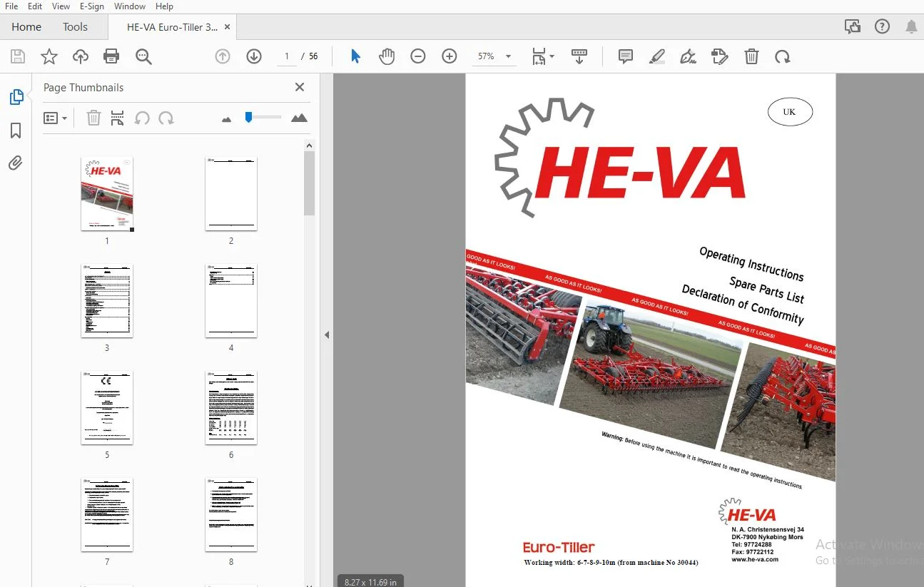Zoom out with the minus circle
This screenshot has height=587, width=924.
point(418,56)
